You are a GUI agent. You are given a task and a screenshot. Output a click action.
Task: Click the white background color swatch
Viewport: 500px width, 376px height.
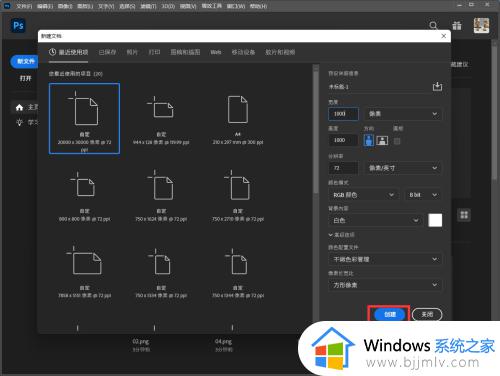click(x=435, y=220)
